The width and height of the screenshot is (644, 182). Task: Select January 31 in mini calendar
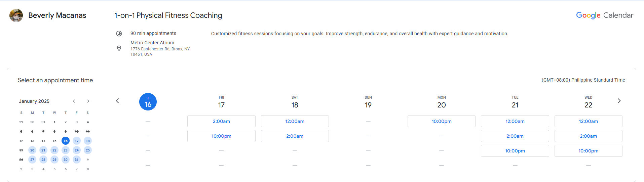click(77, 160)
